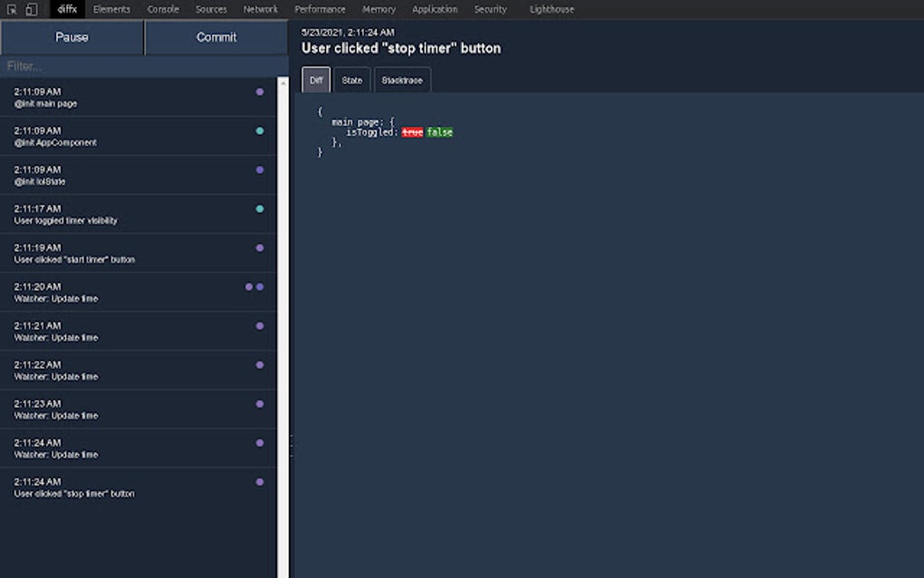Open the Console DevTools tab
924x578 pixels.
tap(162, 9)
